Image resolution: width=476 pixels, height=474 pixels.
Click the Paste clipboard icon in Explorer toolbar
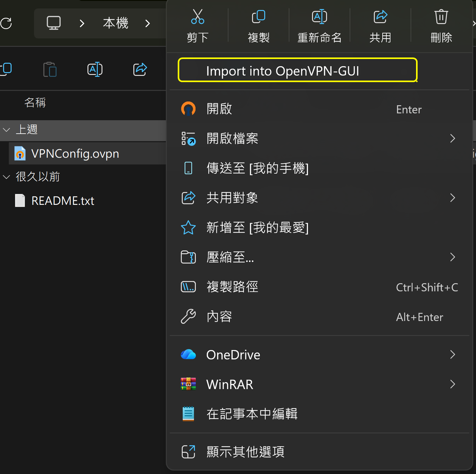(50, 69)
